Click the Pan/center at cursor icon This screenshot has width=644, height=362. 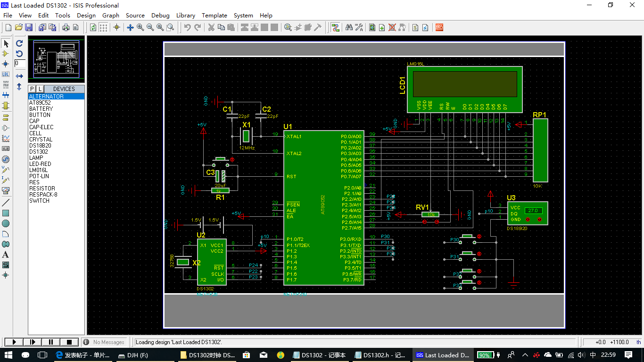[131, 27]
